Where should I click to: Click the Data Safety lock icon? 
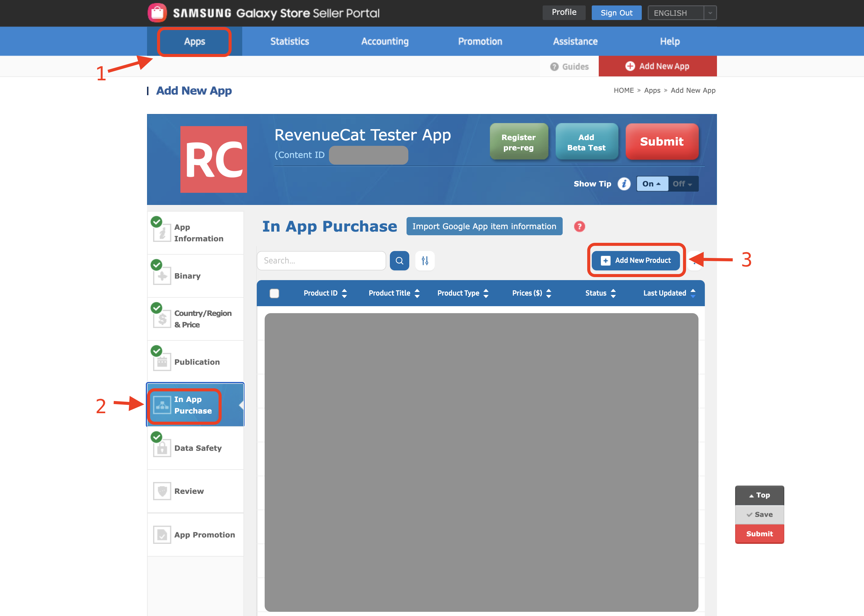[162, 448]
